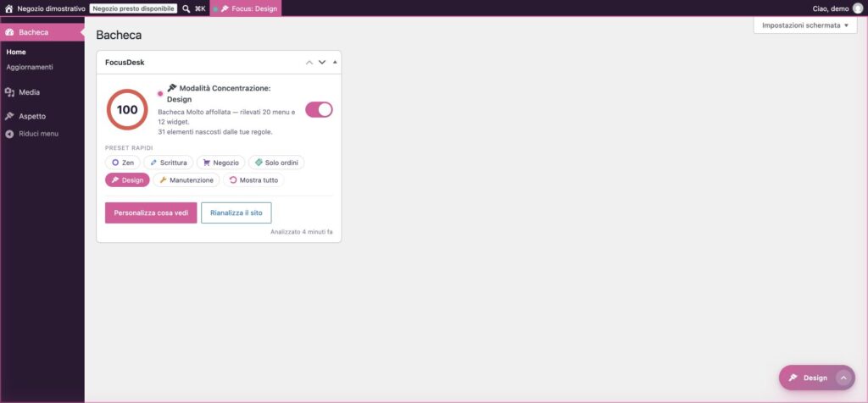Click the Bacheca page heading
Image resolution: width=868 pixels, height=403 pixels.
pos(119,35)
